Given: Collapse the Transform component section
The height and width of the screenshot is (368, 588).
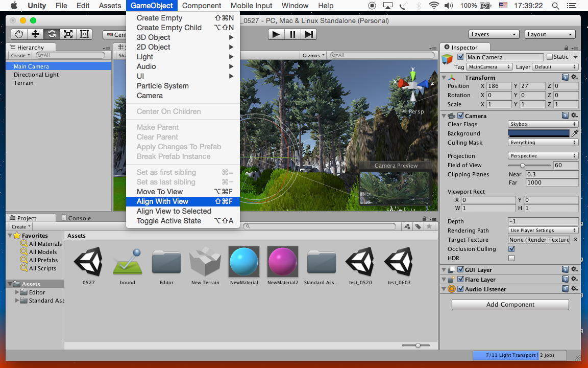Looking at the screenshot, I should click(444, 78).
